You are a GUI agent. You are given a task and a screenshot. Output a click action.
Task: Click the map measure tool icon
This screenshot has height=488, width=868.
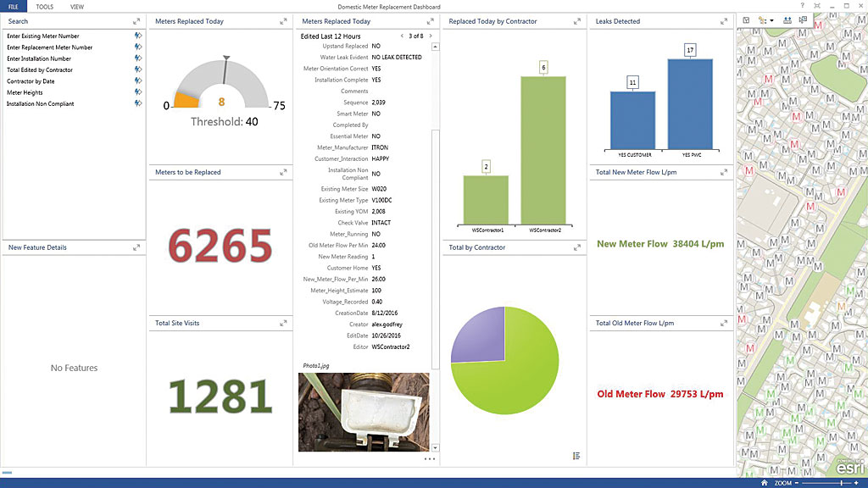pyautogui.click(x=787, y=20)
